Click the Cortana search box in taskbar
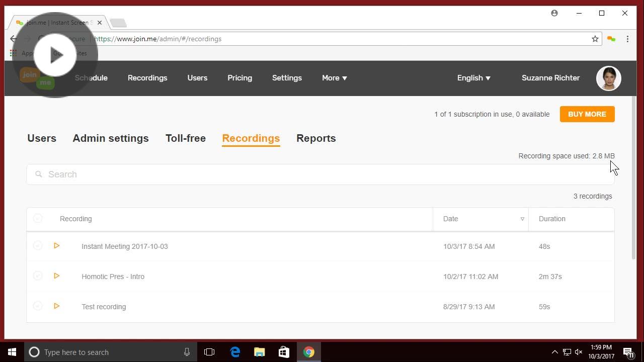The height and width of the screenshot is (362, 644). 110,352
